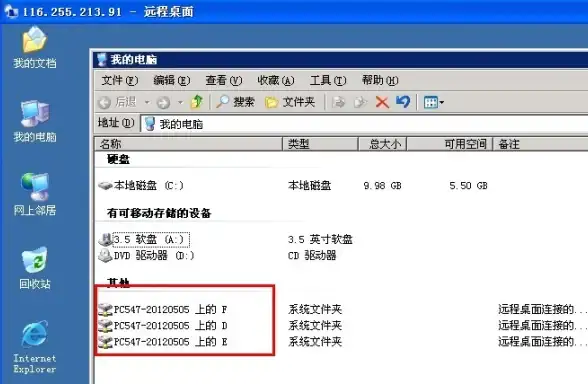Screen dimensions: 588x384
Task: Click the Copy To toolbar icon
Action: point(360,102)
